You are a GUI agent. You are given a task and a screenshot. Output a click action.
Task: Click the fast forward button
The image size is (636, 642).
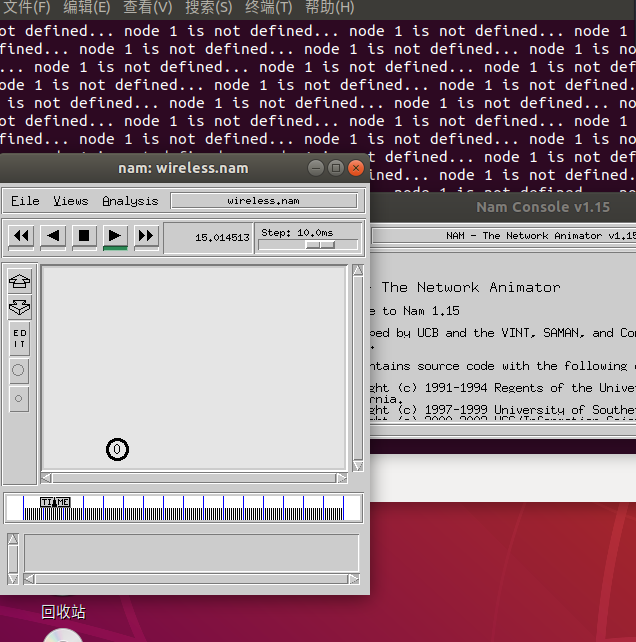146,236
